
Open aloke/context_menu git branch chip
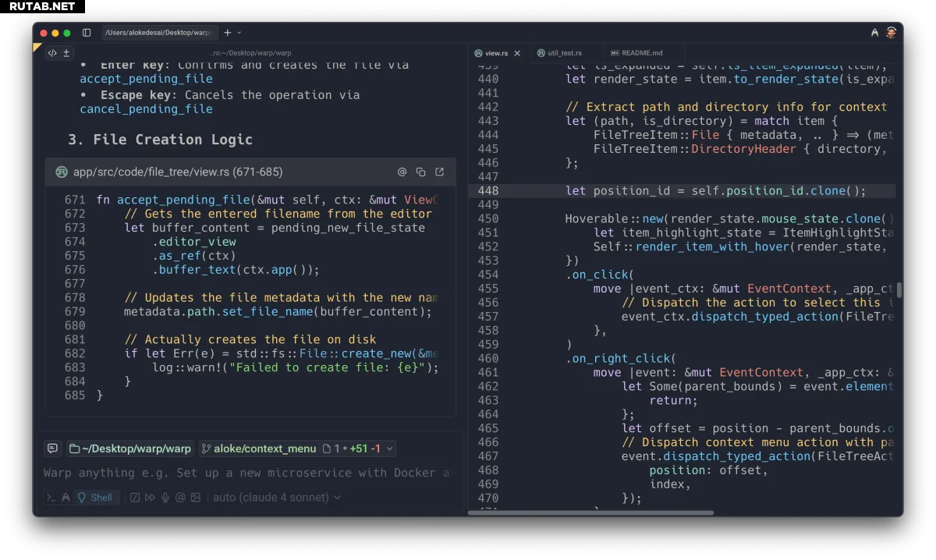coord(259,448)
